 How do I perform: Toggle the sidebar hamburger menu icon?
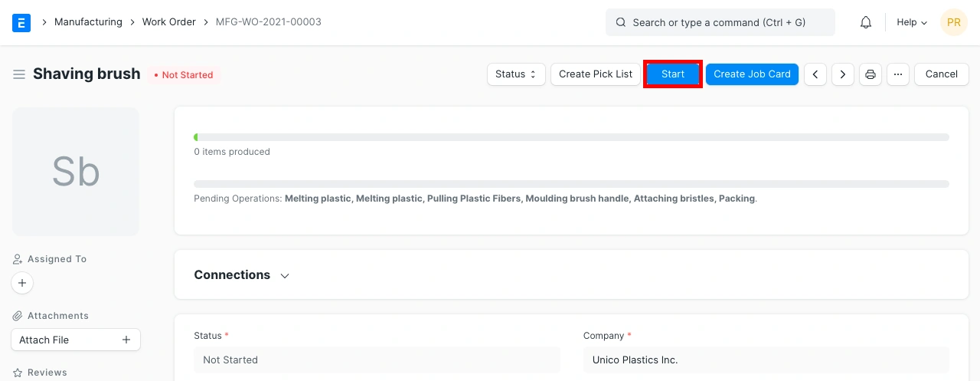tap(19, 74)
